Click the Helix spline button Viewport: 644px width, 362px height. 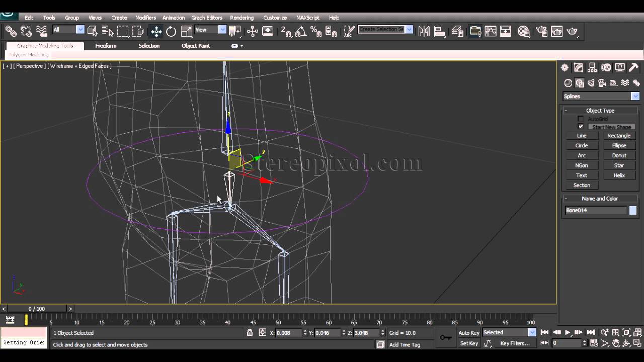click(619, 175)
